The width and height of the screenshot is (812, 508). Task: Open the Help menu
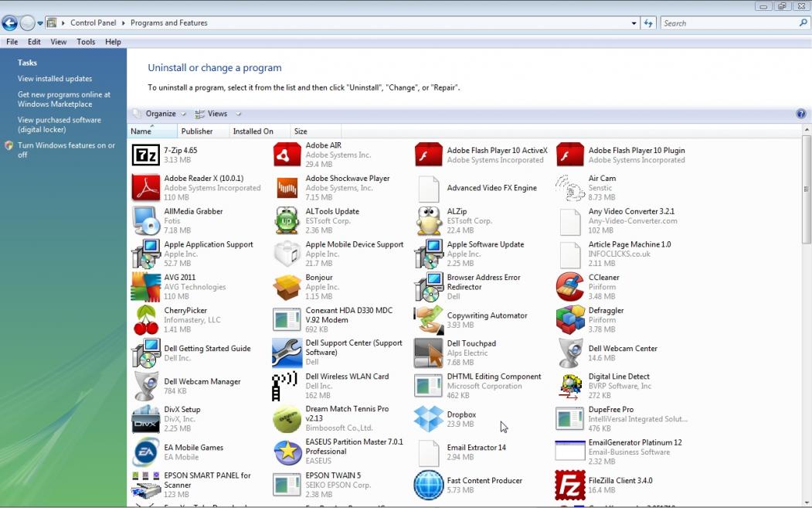pos(113,42)
